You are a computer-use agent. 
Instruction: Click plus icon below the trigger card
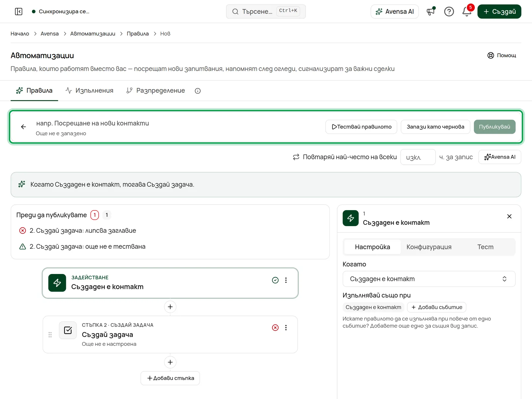click(170, 307)
